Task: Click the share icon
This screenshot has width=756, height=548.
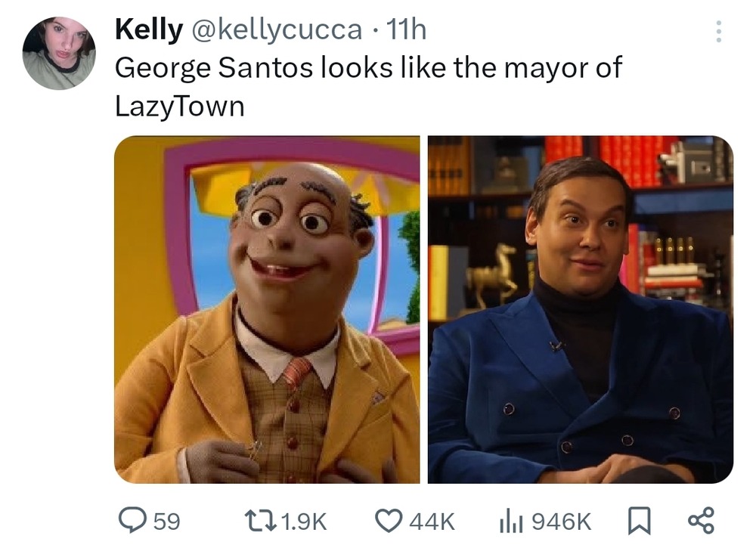Action: 701,521
